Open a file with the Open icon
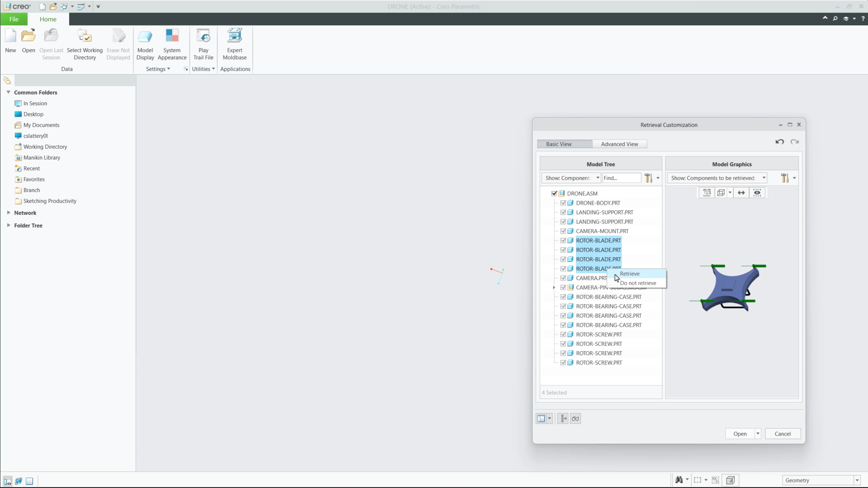Viewport: 868px width, 488px height. pyautogui.click(x=28, y=41)
